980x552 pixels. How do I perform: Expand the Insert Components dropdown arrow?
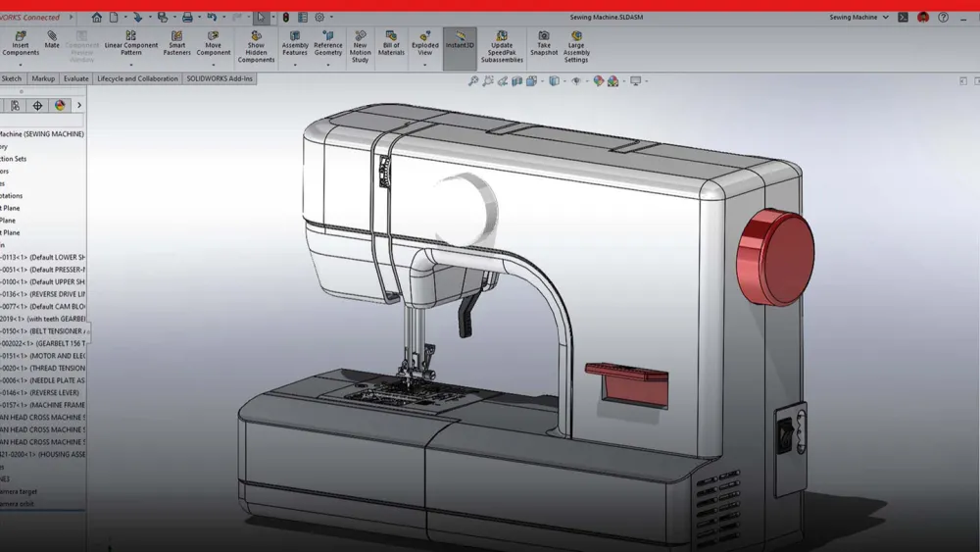21,65
